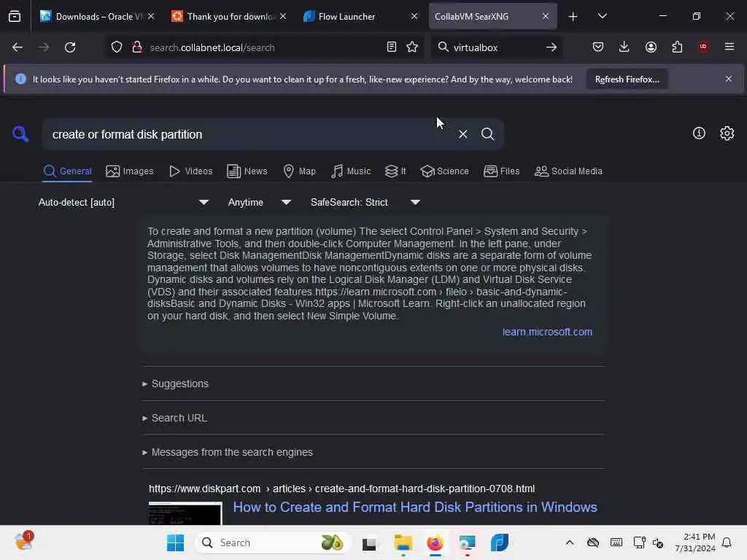Screen dimensions: 747x560
Task: Go back to previous page
Action: (18, 47)
